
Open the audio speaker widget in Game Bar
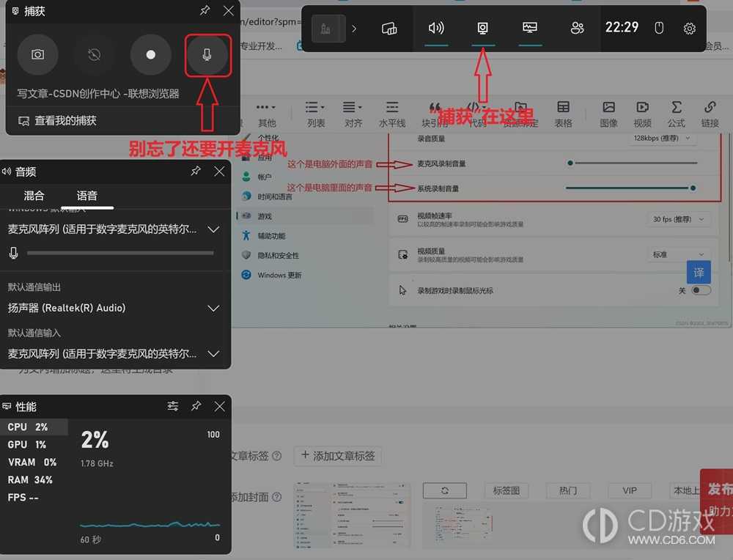coord(435,28)
